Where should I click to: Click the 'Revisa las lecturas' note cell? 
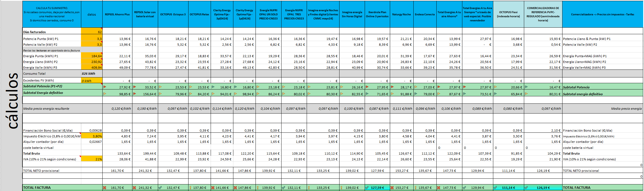(52, 50)
